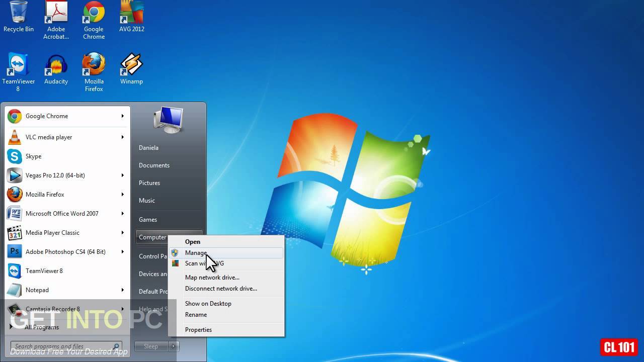Open Documents in Start menu
The image size is (644, 362).
pyautogui.click(x=154, y=165)
